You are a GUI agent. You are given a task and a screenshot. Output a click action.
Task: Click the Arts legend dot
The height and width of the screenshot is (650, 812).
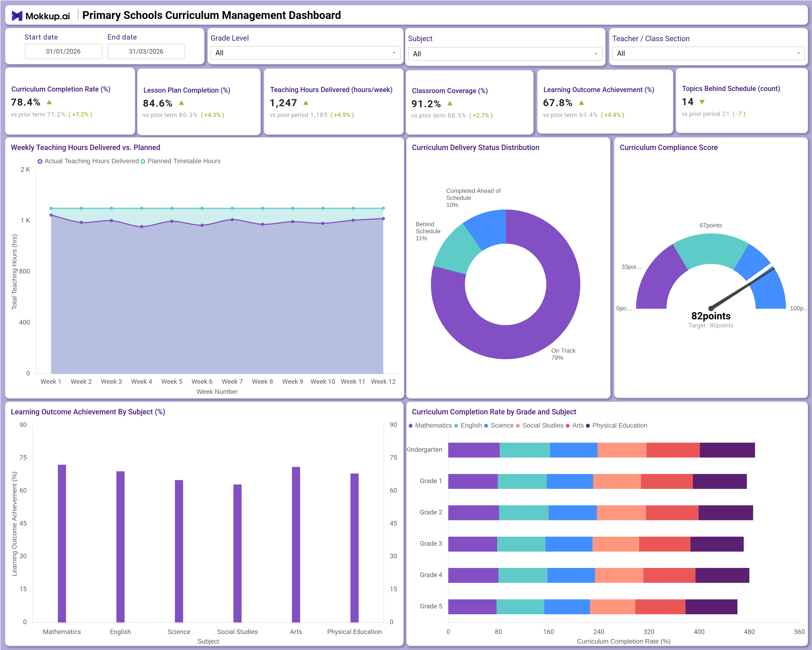pos(568,426)
